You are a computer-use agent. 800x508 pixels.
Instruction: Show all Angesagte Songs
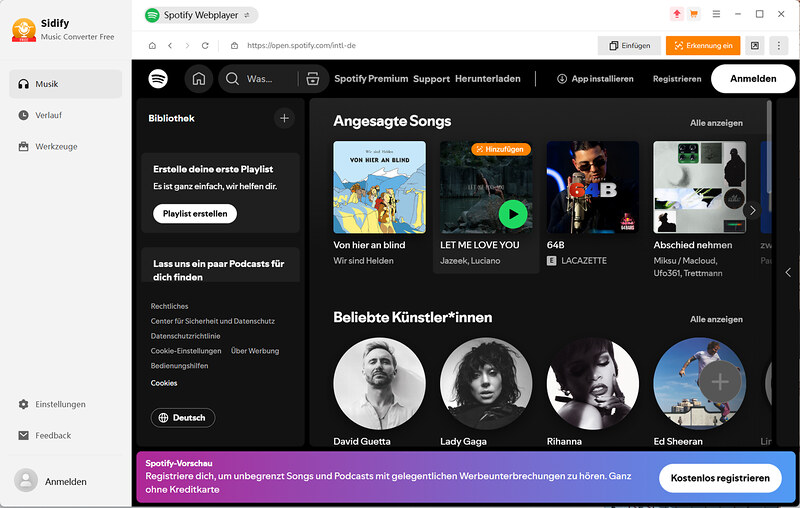(716, 123)
